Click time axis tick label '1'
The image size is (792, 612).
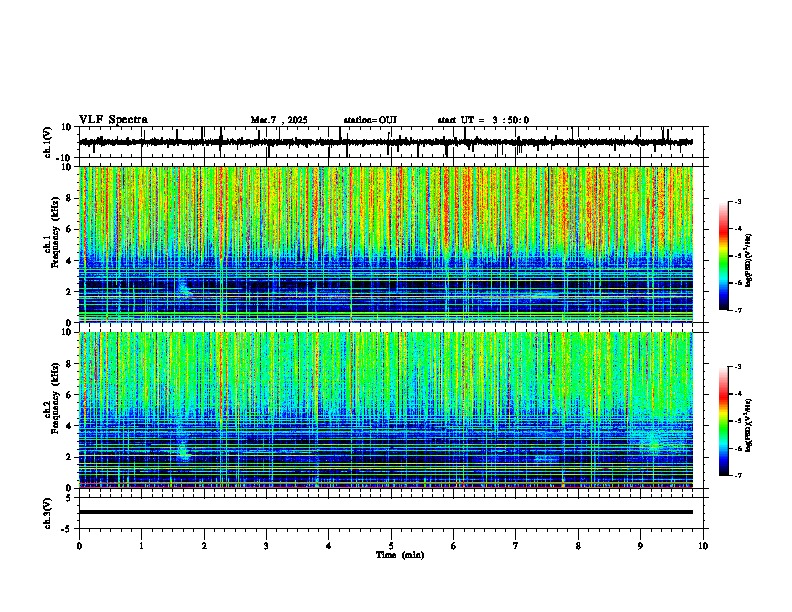coord(141,546)
